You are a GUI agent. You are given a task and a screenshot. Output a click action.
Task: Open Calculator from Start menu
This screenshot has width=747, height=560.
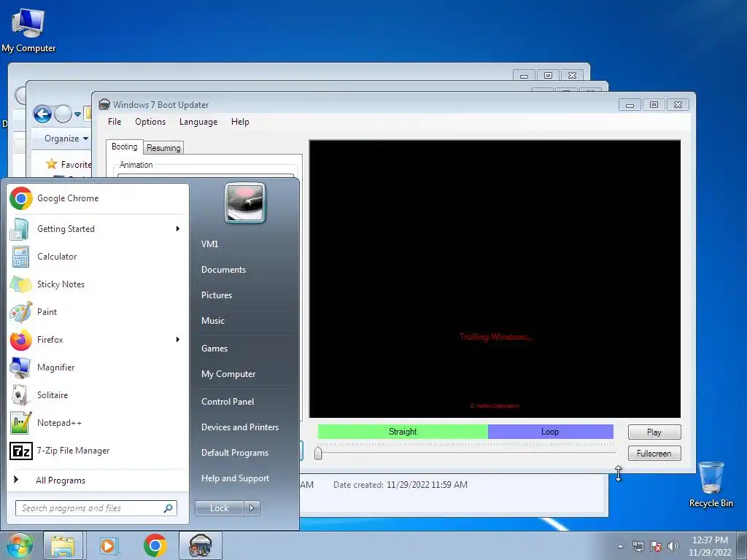98,257
